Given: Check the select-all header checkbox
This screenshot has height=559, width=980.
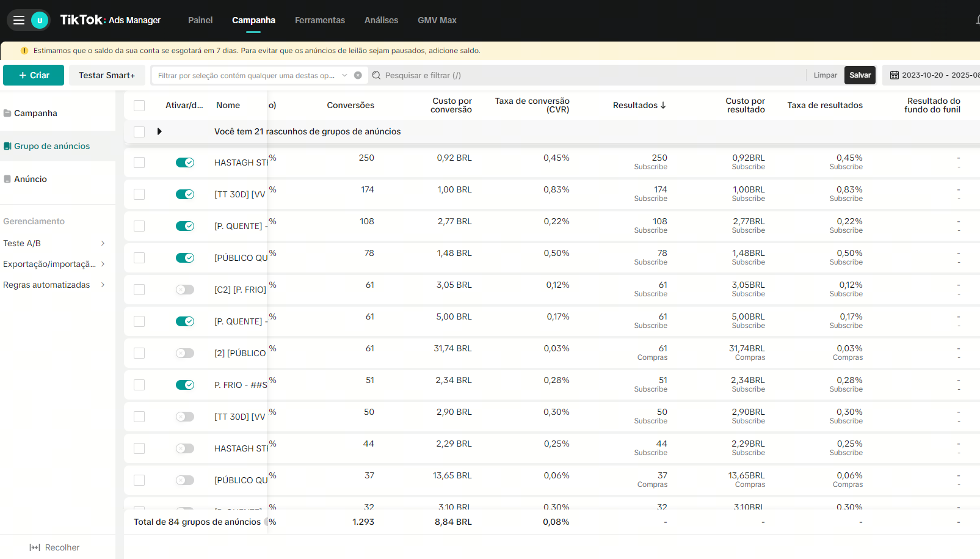Looking at the screenshot, I should click(139, 105).
